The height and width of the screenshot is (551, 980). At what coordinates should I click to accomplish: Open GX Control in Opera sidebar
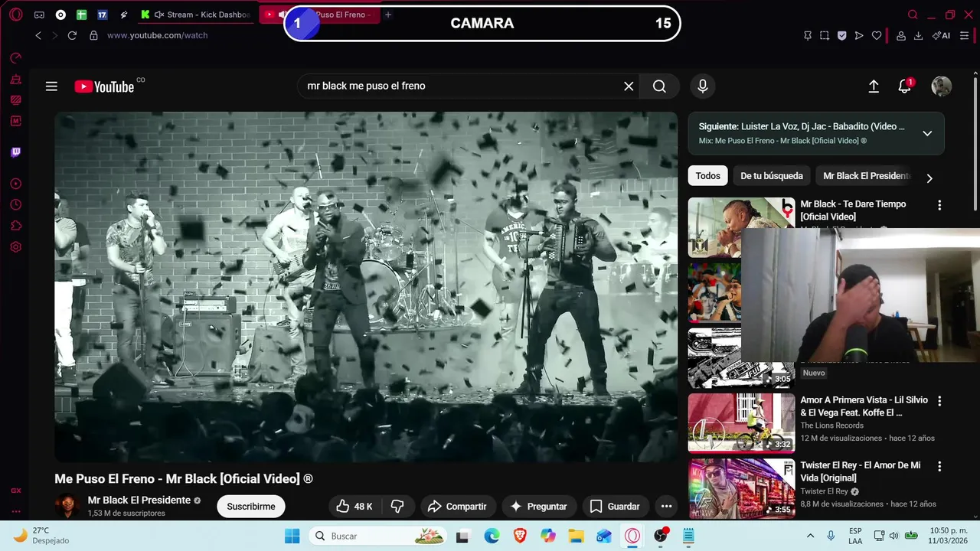point(15,58)
